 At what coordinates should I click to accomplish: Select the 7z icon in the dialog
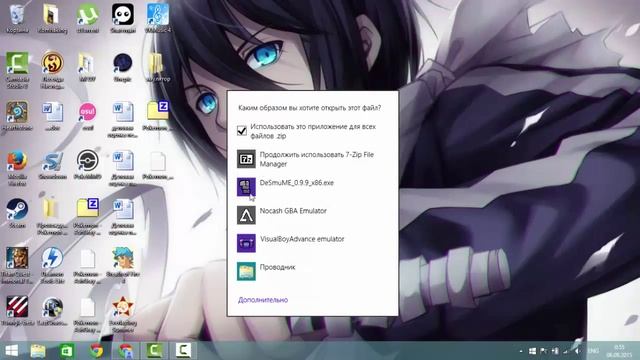(x=246, y=159)
